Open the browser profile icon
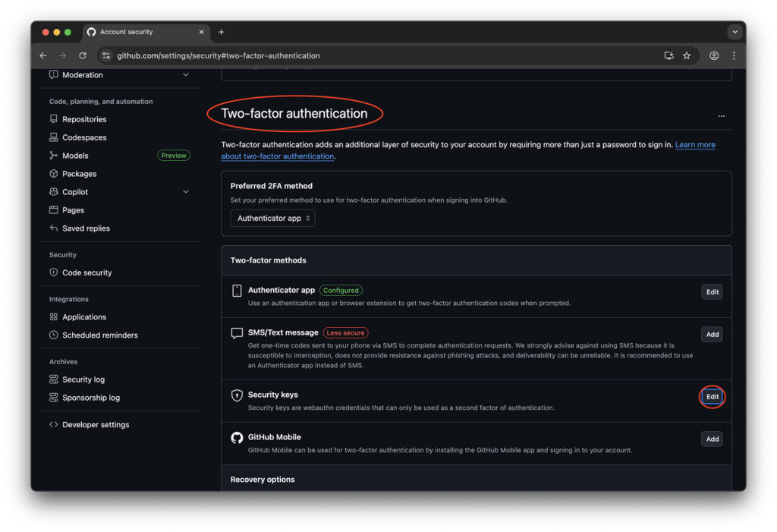The image size is (777, 532). (x=714, y=55)
